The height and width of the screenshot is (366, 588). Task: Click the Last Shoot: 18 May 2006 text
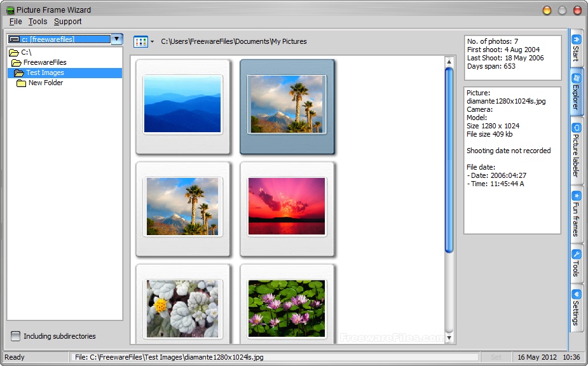click(x=505, y=58)
